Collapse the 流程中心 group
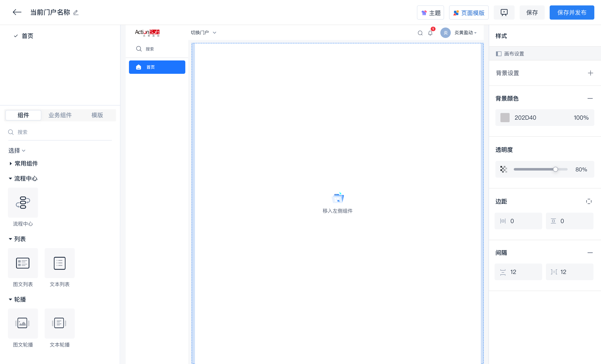 pyautogui.click(x=23, y=179)
